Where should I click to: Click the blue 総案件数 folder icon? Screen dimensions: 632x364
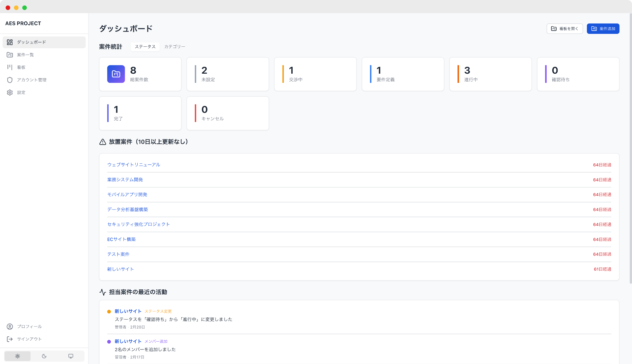(x=116, y=74)
